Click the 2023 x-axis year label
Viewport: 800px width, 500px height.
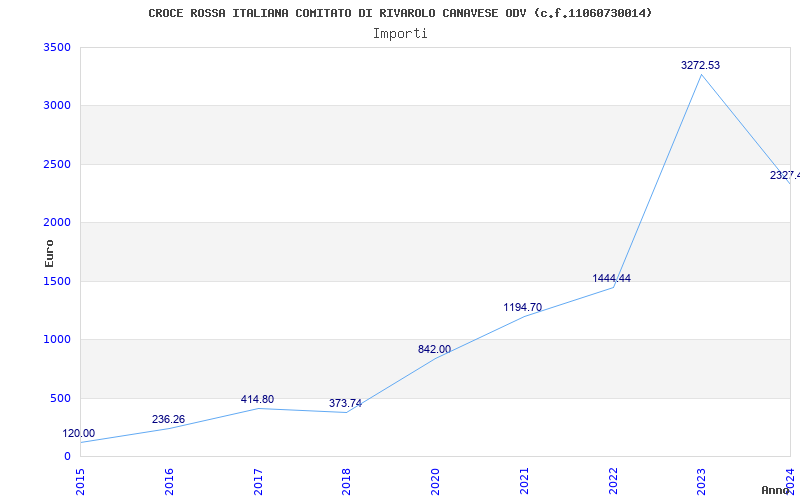tap(702, 482)
